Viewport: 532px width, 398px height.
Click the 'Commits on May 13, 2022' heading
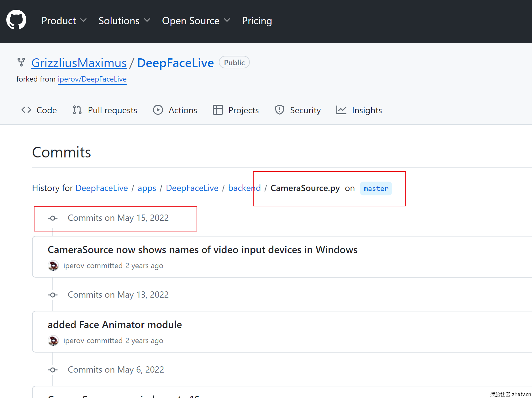[118, 295]
